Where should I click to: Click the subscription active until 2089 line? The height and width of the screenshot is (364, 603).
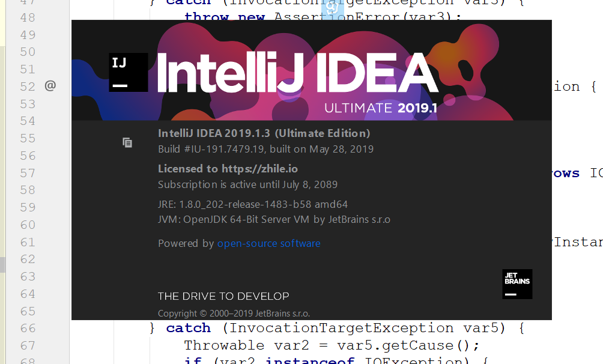[x=247, y=184]
